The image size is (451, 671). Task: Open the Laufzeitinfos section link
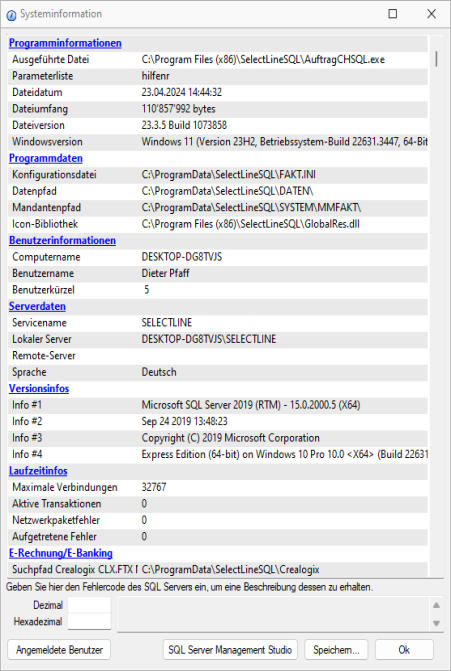click(38, 471)
